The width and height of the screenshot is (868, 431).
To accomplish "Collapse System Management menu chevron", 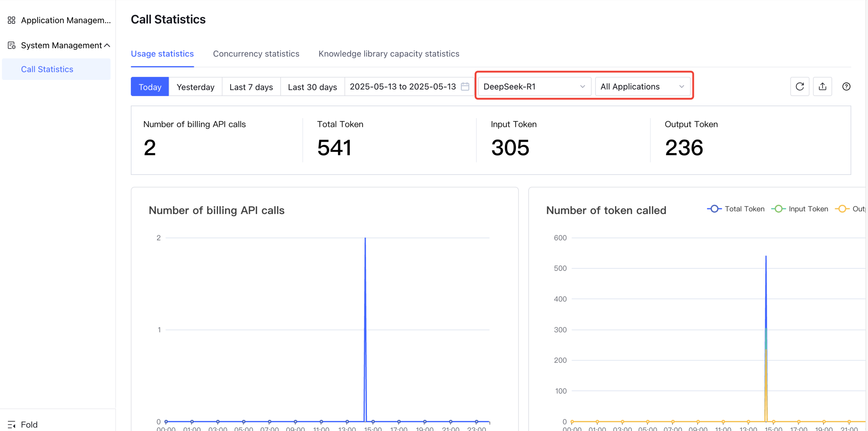I will [107, 45].
